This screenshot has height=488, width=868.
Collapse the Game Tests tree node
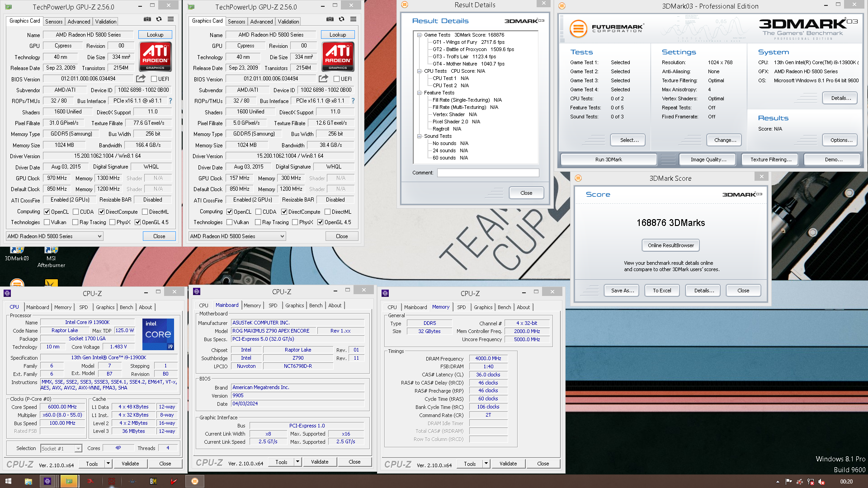419,35
